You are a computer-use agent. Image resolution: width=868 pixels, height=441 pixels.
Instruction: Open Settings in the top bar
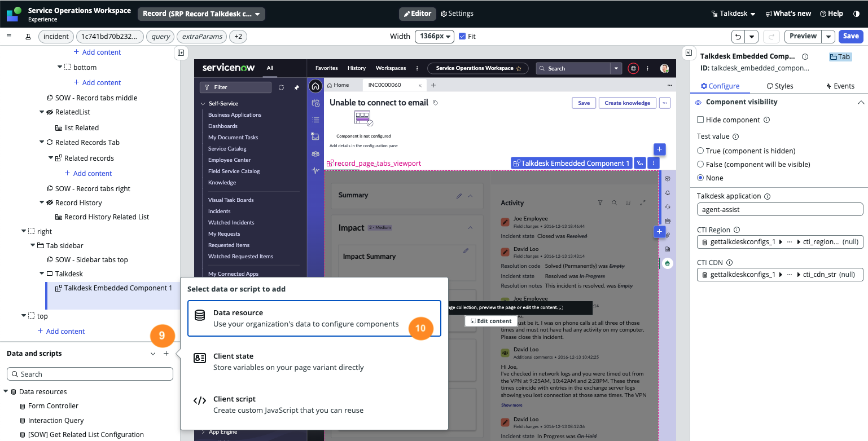point(457,14)
